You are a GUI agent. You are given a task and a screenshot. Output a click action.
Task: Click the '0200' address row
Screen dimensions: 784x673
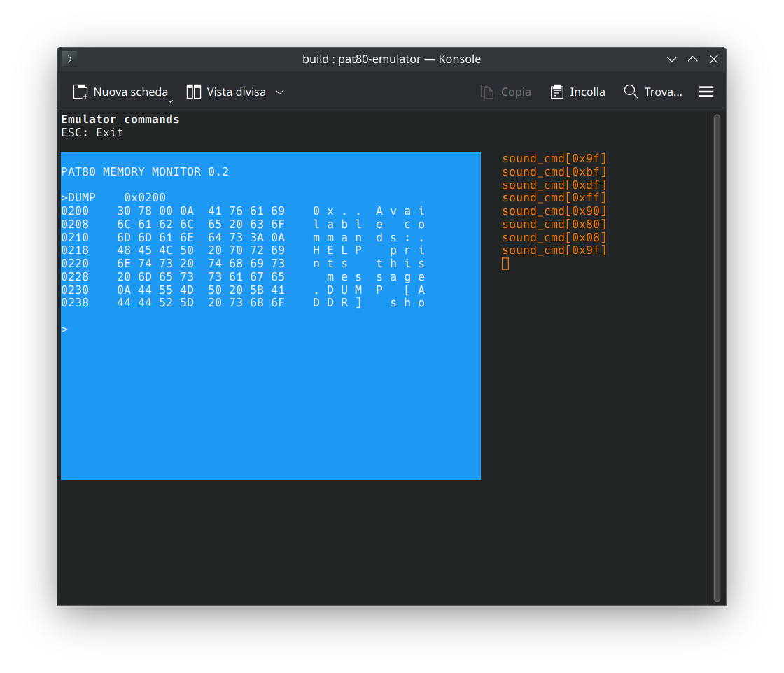[243, 211]
